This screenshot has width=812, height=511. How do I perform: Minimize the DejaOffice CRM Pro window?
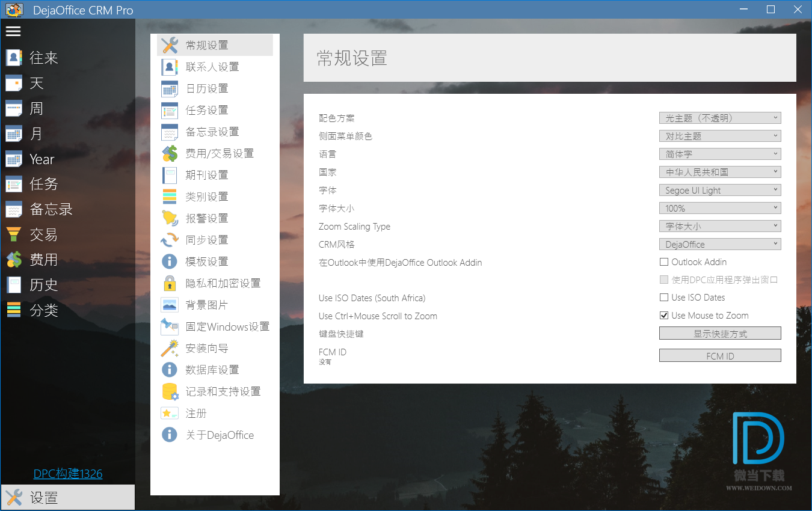click(x=743, y=9)
